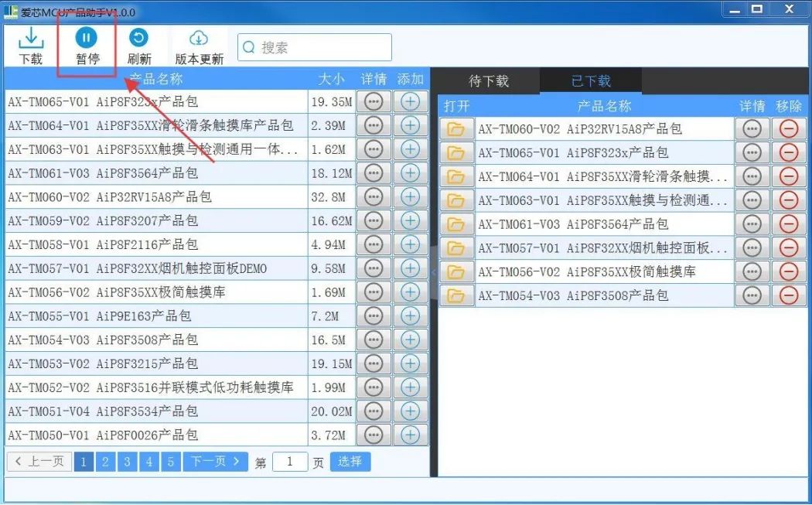Confirm page jump with the 选择 button
This screenshot has height=505, width=812.
350,462
